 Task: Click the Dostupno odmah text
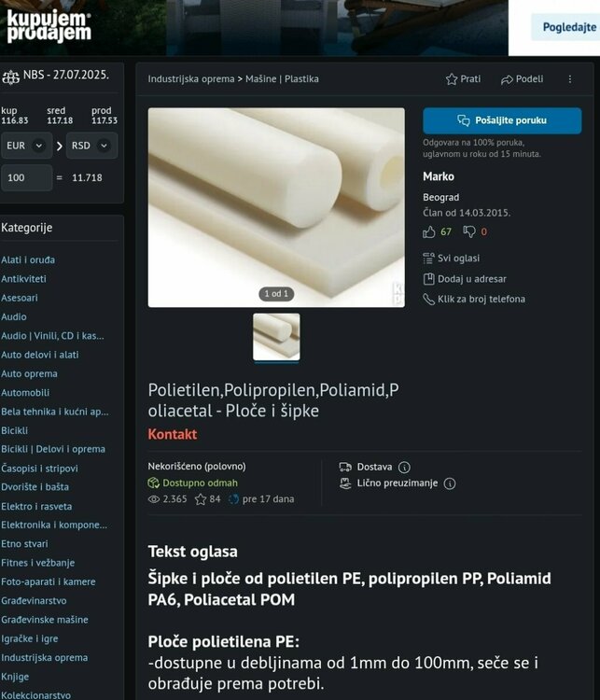point(200,483)
